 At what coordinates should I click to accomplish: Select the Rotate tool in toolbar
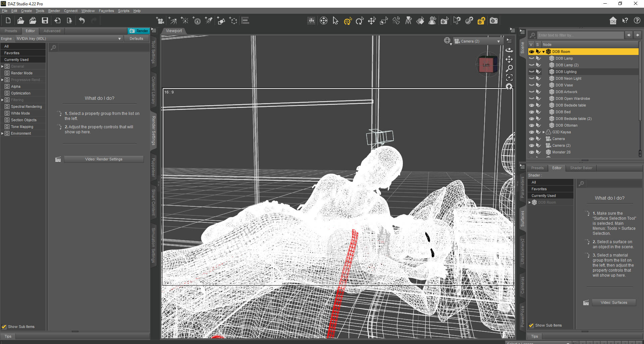point(360,21)
